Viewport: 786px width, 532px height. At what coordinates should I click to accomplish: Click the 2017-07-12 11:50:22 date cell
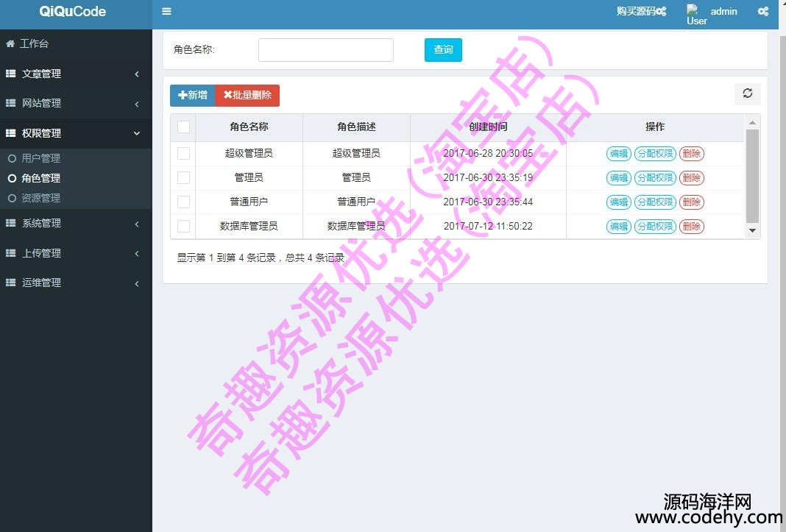pos(488,226)
